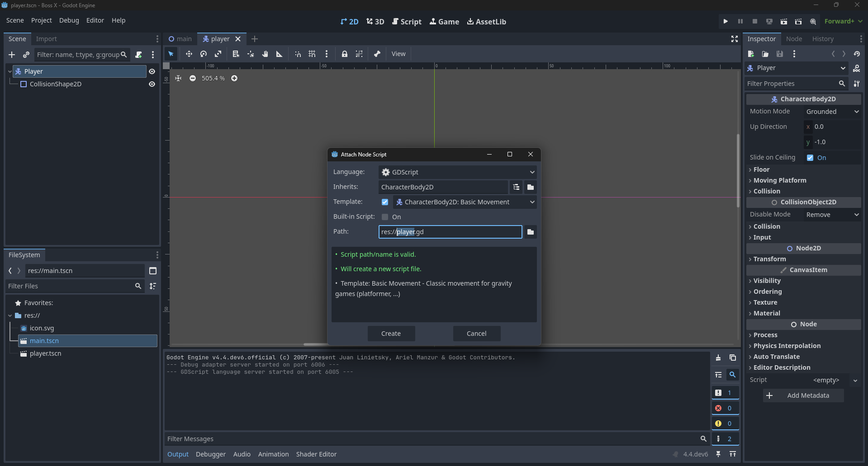Expand the Visibility section

pyautogui.click(x=804, y=281)
